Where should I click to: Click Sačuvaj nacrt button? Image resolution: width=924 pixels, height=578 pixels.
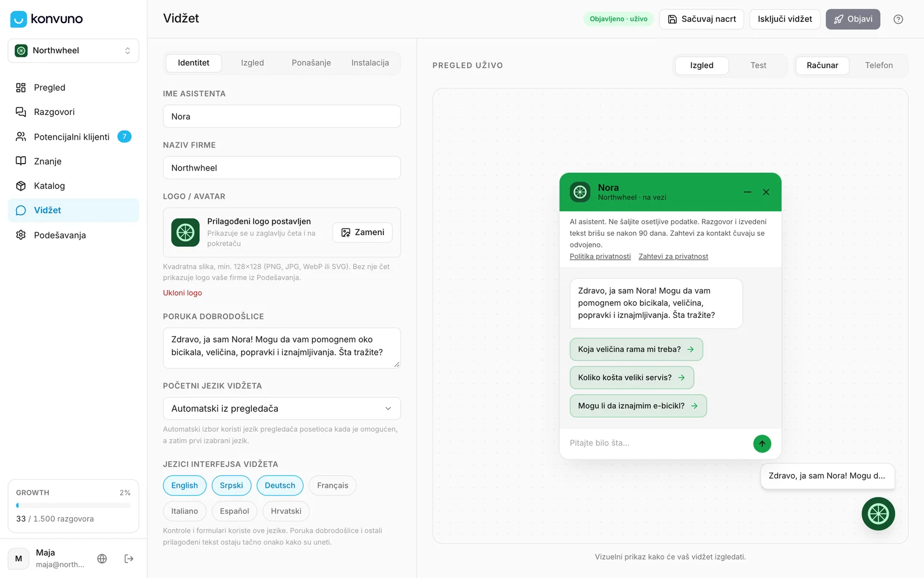pyautogui.click(x=702, y=19)
